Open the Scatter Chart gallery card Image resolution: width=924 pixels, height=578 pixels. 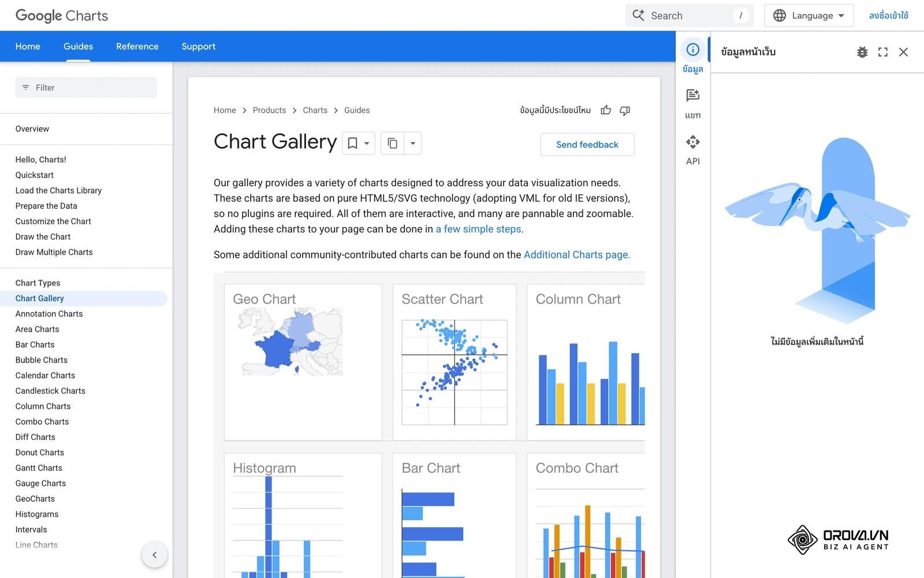454,362
